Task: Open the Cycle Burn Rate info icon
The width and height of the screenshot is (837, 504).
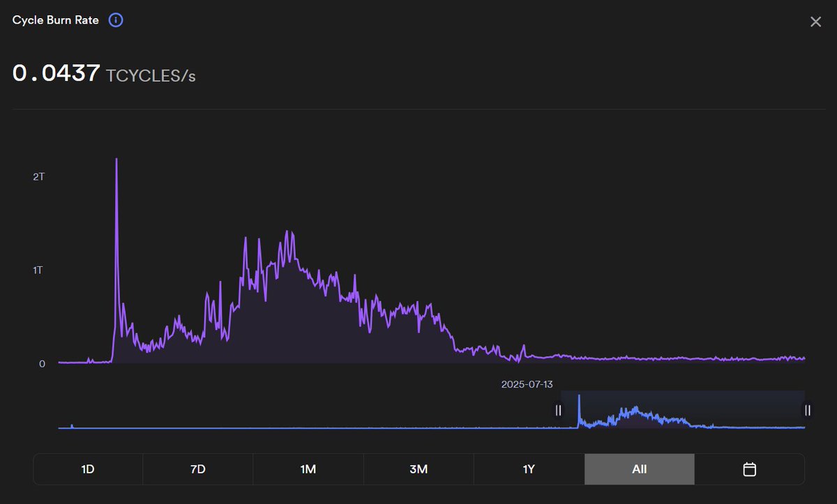Action: click(116, 20)
